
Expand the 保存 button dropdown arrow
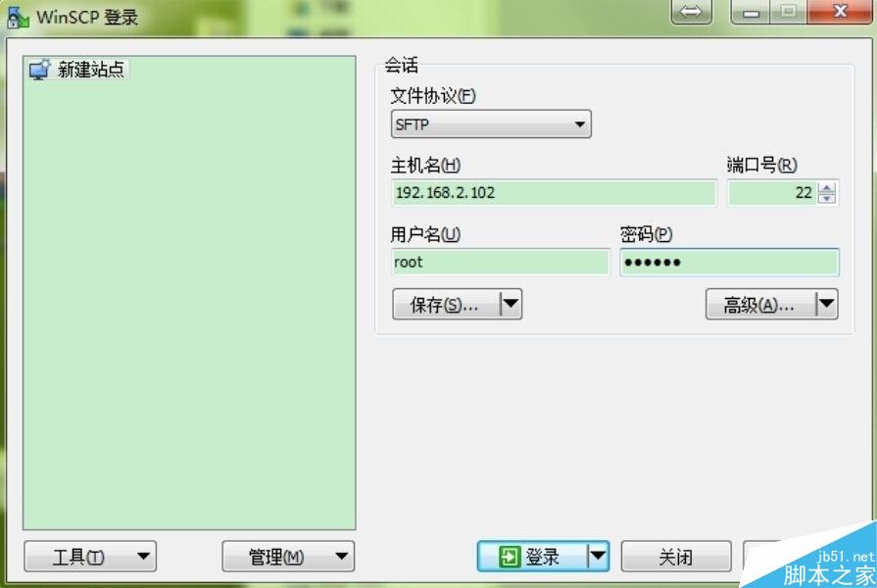pos(511,305)
